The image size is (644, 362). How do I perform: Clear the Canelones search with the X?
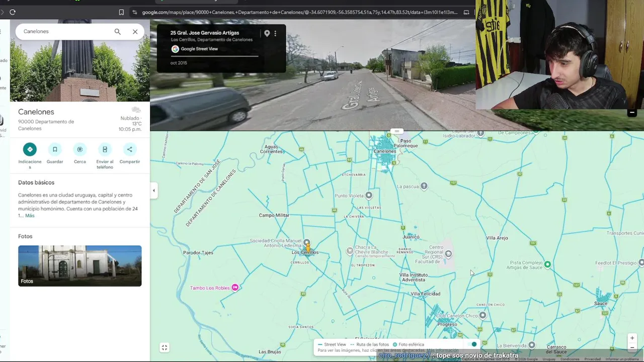pyautogui.click(x=135, y=32)
